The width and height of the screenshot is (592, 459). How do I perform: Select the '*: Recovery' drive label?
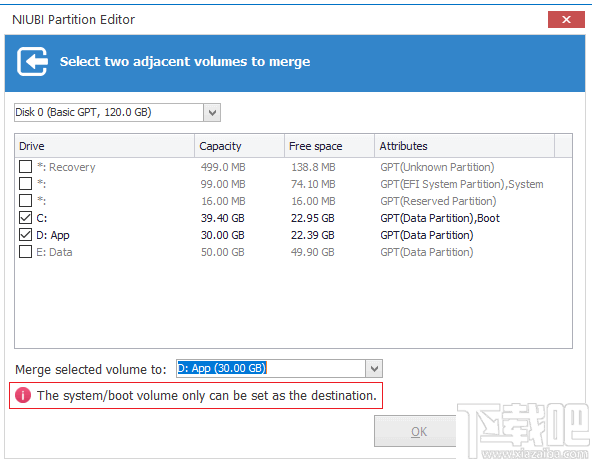(66, 167)
